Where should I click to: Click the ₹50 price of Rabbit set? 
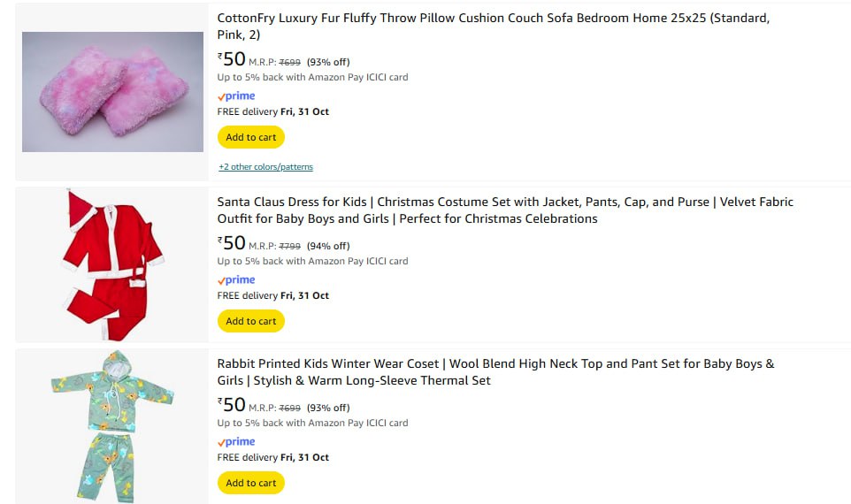click(232, 405)
